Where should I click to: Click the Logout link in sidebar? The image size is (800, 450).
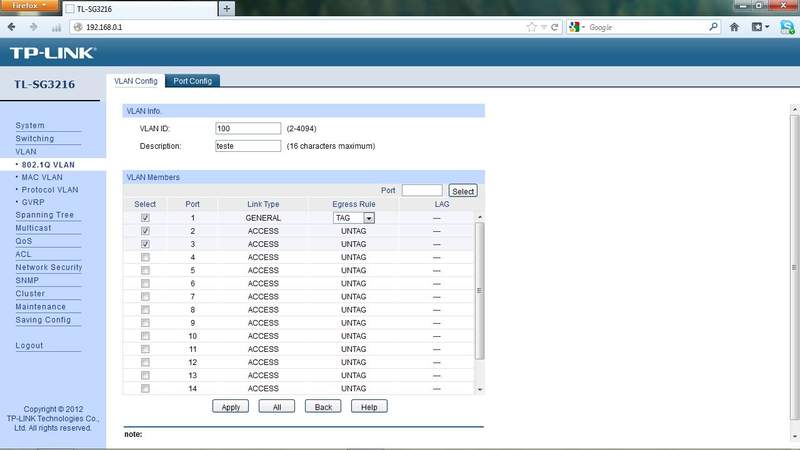coord(30,346)
